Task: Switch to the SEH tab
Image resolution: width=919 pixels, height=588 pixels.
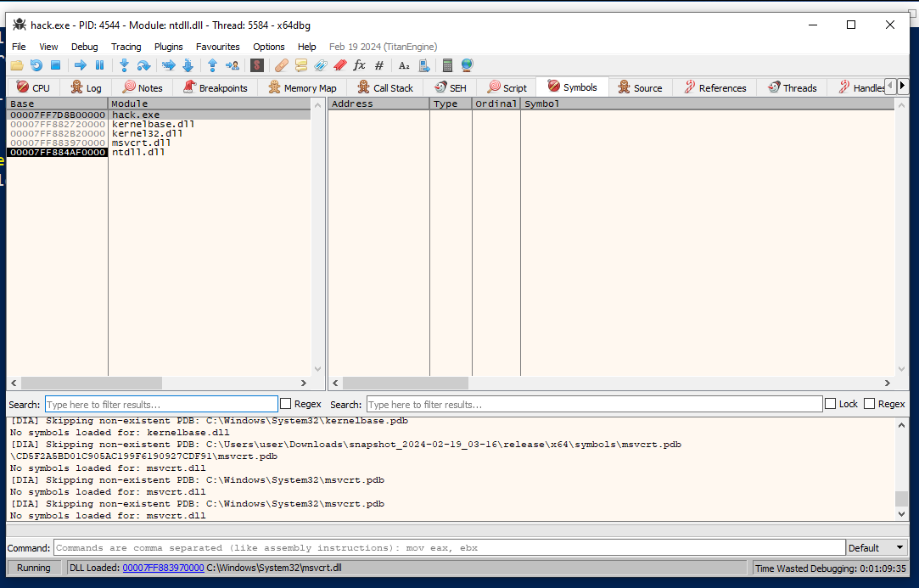Action: 450,87
